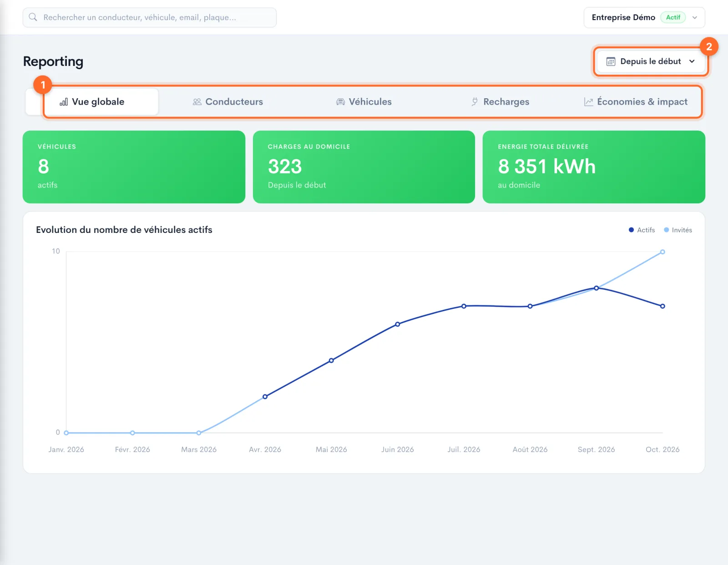Click the Charges au domicile 323 card
The image size is (728, 565).
click(x=364, y=167)
